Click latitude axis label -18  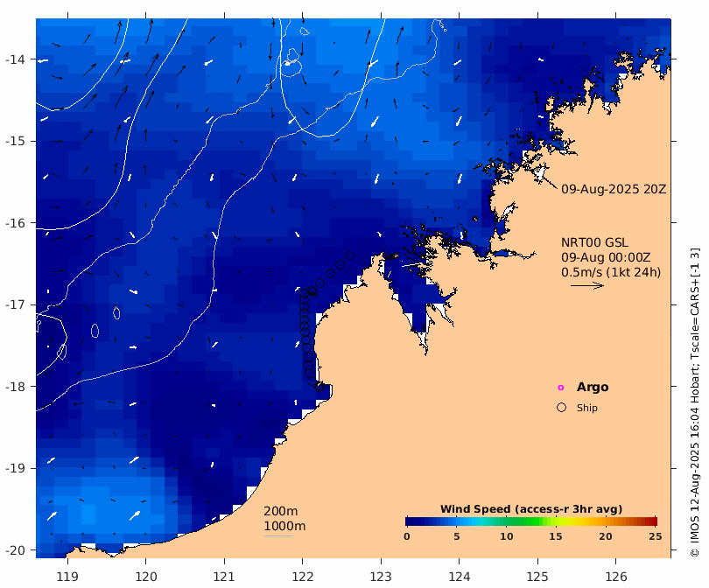tap(15, 387)
